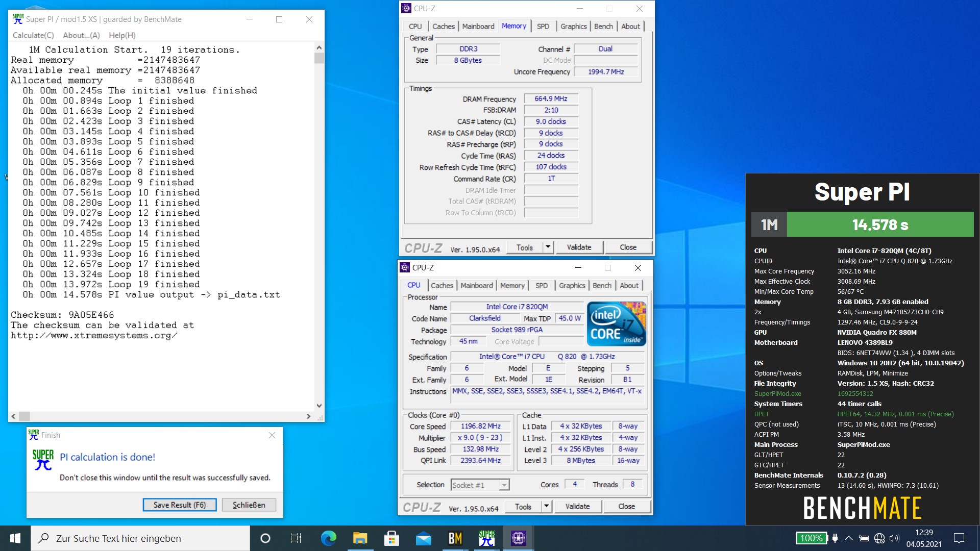Open the Windows Start menu
Viewport: 980px width, 551px height.
[15, 538]
